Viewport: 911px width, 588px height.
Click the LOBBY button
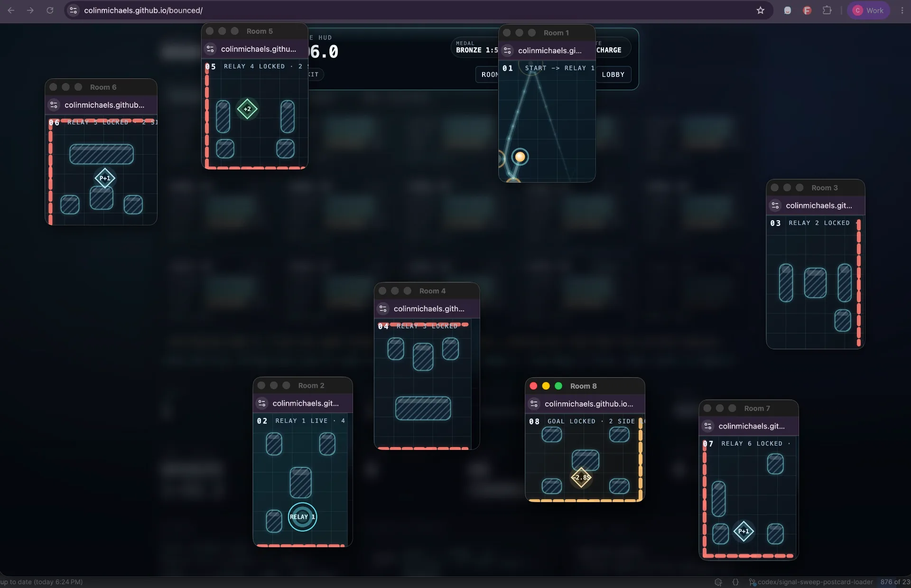(613, 75)
